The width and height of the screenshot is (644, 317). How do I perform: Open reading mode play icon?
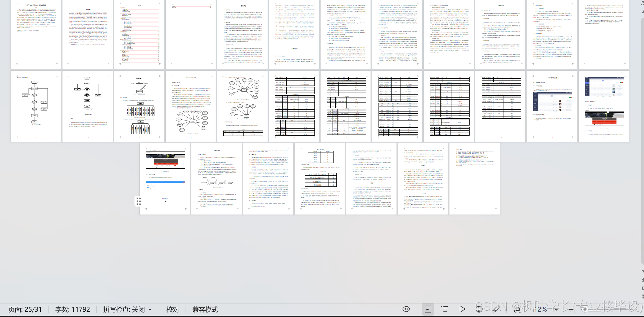click(x=462, y=309)
